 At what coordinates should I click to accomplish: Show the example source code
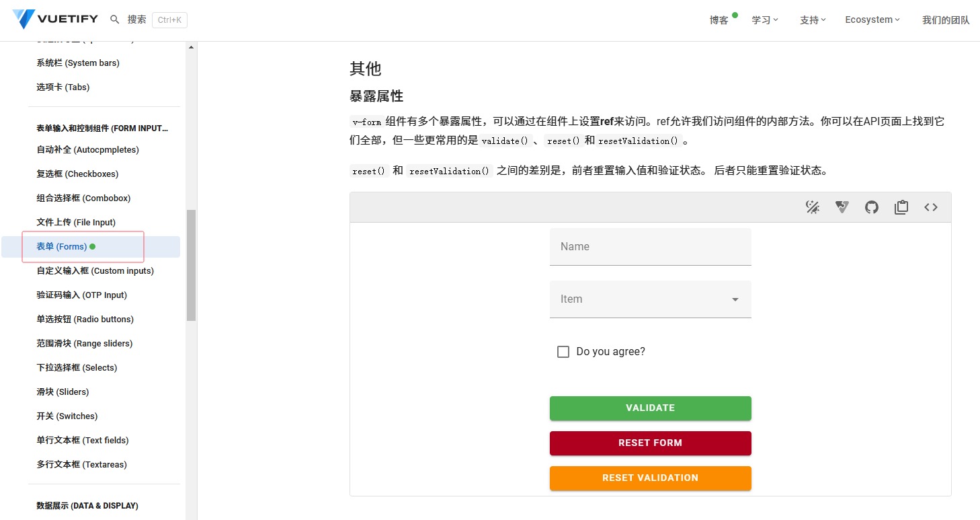(x=931, y=207)
